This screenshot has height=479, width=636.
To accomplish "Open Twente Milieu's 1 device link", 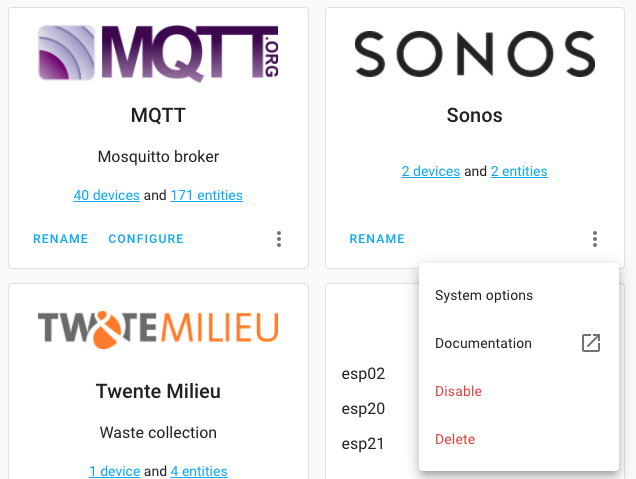I will point(114,471).
